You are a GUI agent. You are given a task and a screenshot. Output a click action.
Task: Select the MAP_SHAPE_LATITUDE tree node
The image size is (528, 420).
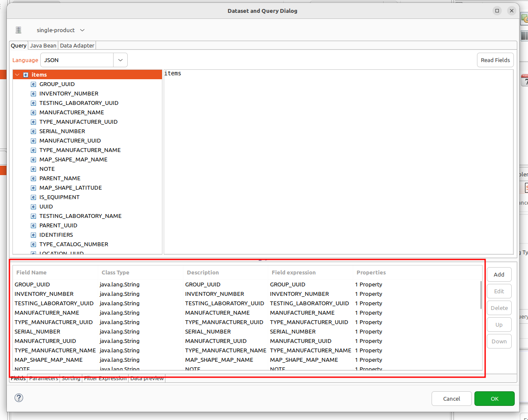click(x=70, y=188)
